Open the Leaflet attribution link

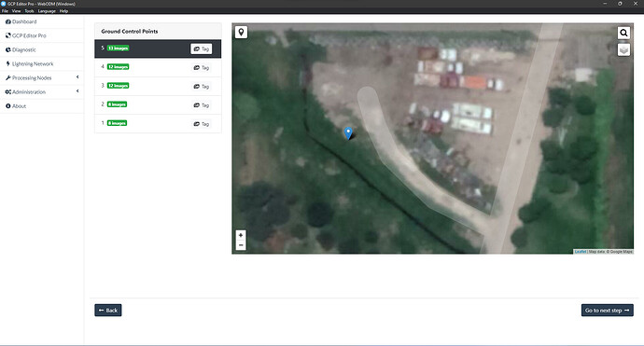[581, 252]
